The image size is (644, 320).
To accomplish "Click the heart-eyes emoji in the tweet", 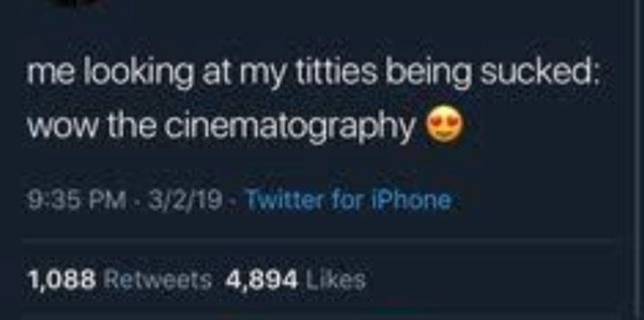I will pos(445,125).
